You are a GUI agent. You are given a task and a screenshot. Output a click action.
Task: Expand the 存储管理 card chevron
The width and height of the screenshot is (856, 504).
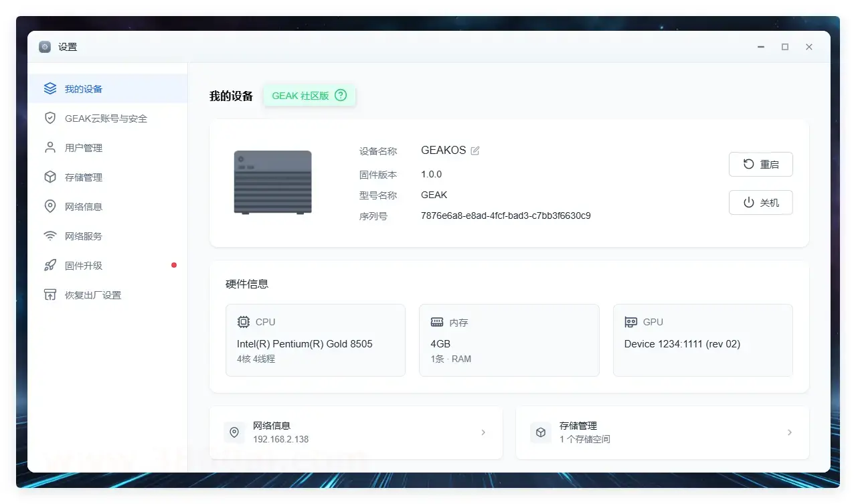[x=790, y=432]
